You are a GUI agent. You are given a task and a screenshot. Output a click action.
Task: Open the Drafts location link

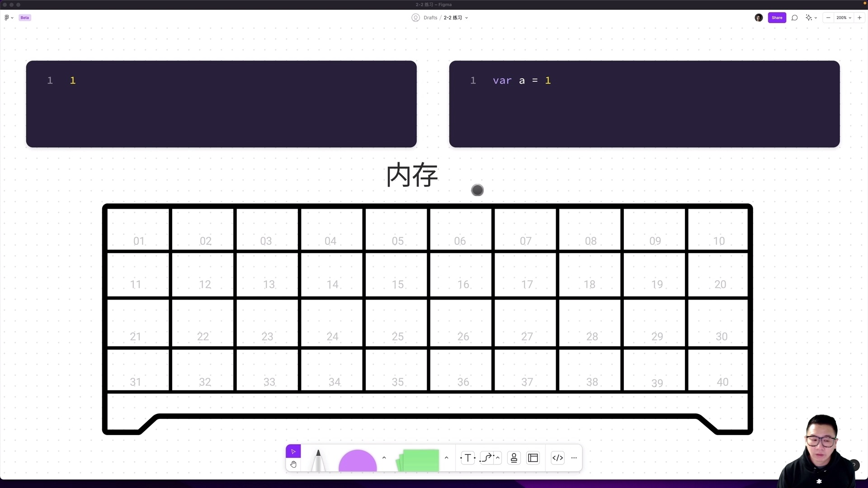click(430, 18)
